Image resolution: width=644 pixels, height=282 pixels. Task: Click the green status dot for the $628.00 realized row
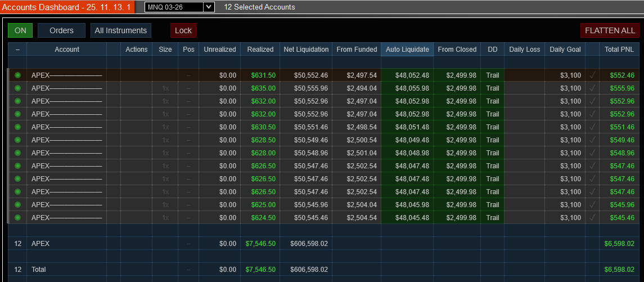tap(17, 153)
